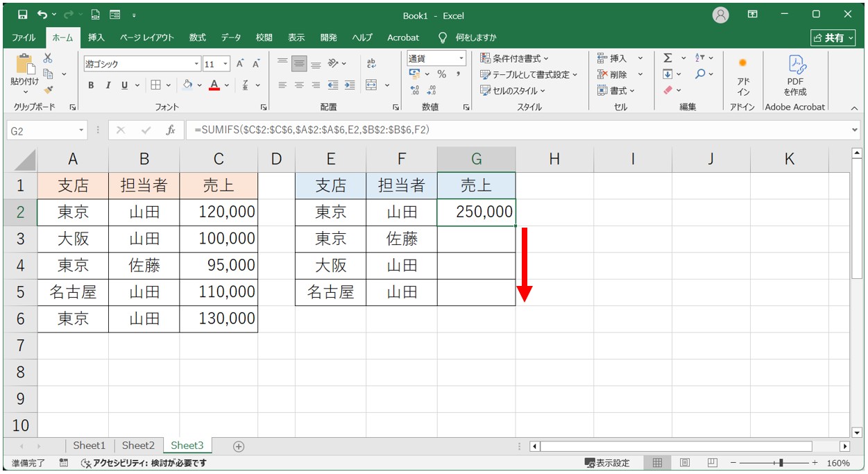Image resolution: width=868 pixels, height=474 pixels.
Task: Add a new sheet with plus
Action: tap(239, 446)
